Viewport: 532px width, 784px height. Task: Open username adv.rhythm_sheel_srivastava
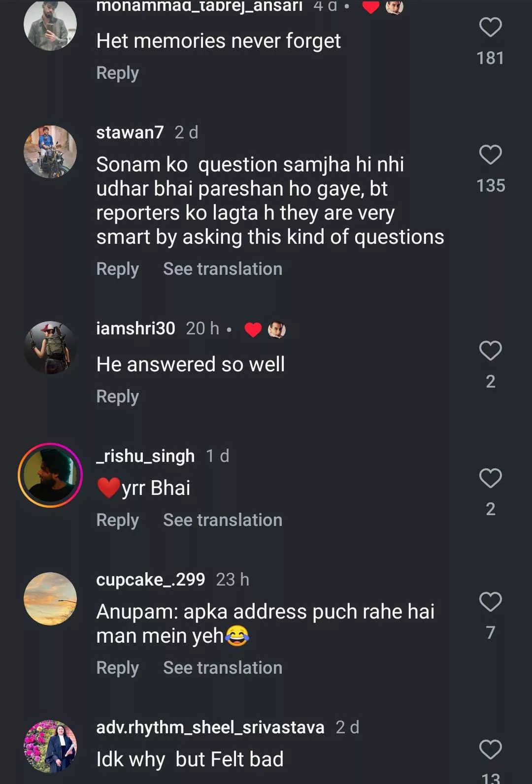[210, 727]
